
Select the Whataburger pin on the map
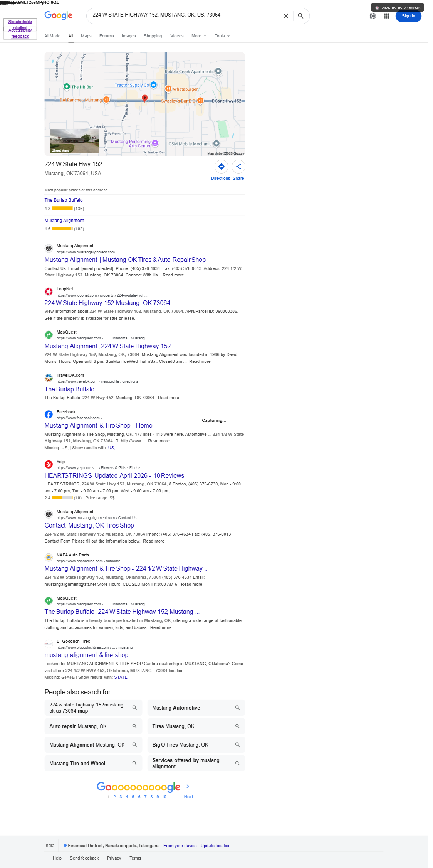pos(168,89)
